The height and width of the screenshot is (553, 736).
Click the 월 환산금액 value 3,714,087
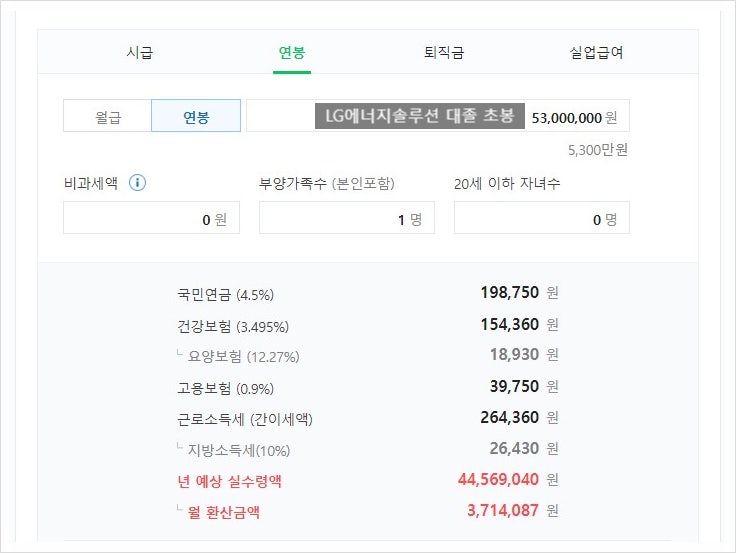502,511
